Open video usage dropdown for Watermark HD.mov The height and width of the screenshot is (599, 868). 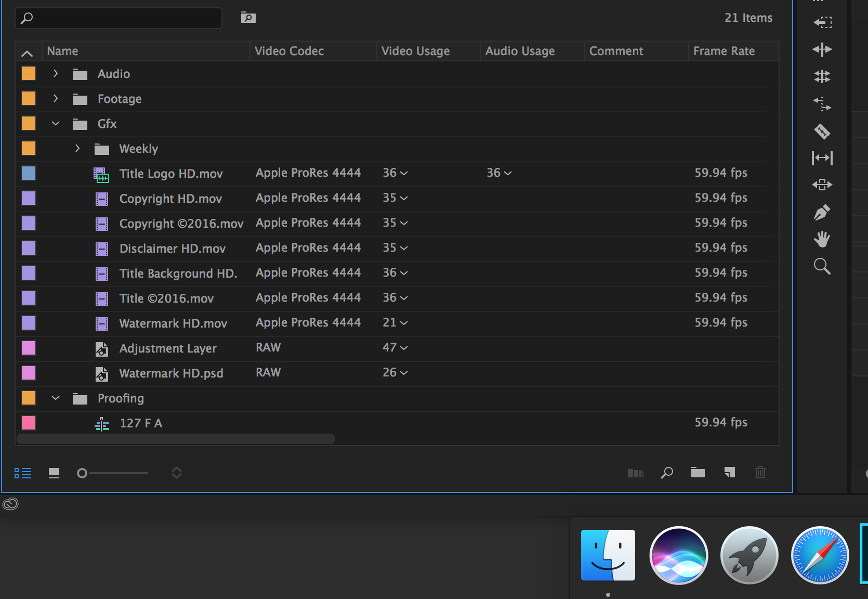point(404,323)
